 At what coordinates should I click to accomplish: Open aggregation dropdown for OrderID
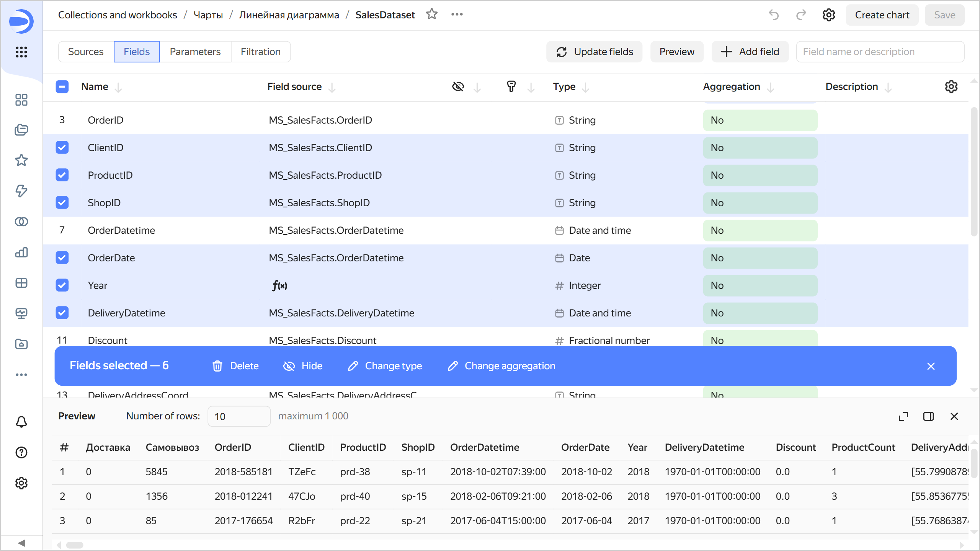click(x=760, y=120)
